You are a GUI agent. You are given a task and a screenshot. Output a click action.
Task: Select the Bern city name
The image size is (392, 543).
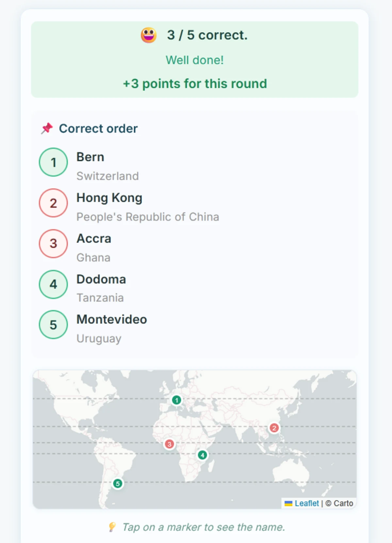click(90, 157)
